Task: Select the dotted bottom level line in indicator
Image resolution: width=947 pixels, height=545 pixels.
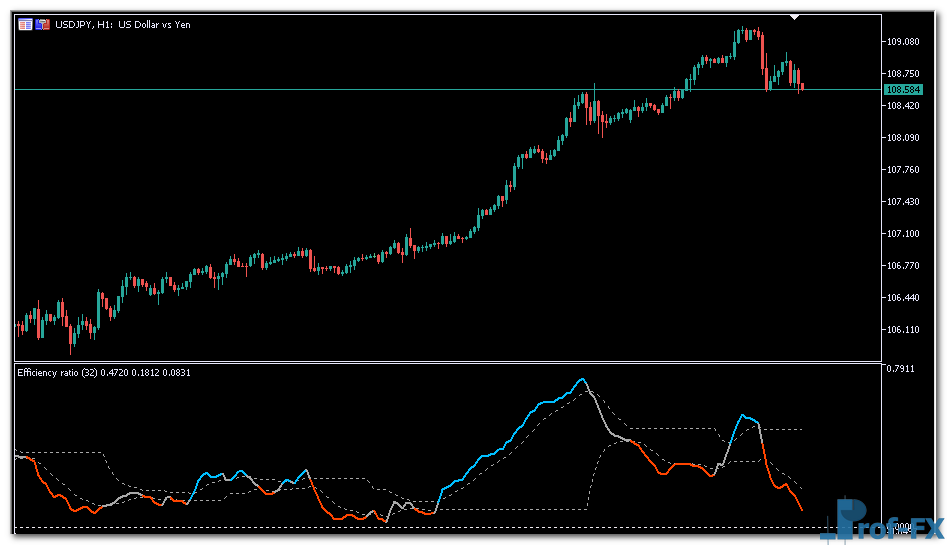Action: tap(400, 527)
